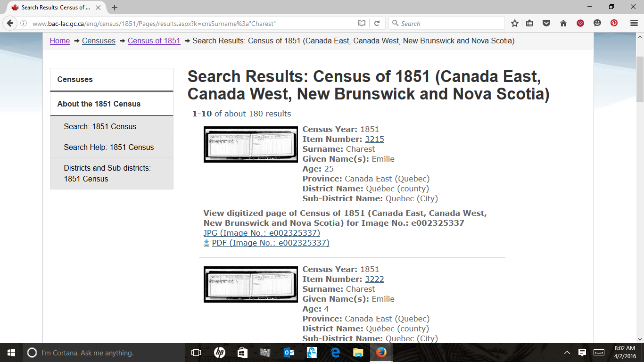644x362 pixels.
Task: Open the red heart-shield toolbar icon
Action: 580,23
